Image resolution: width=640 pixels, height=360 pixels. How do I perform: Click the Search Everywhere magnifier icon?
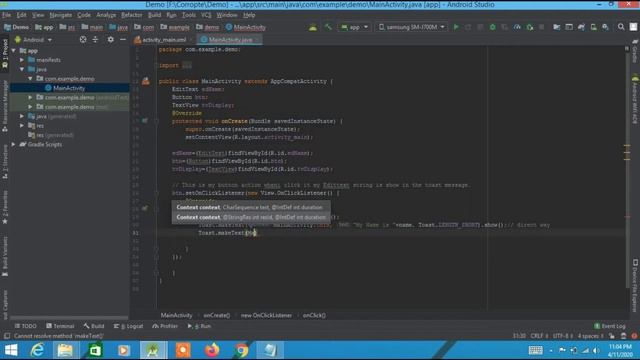[x=621, y=27]
